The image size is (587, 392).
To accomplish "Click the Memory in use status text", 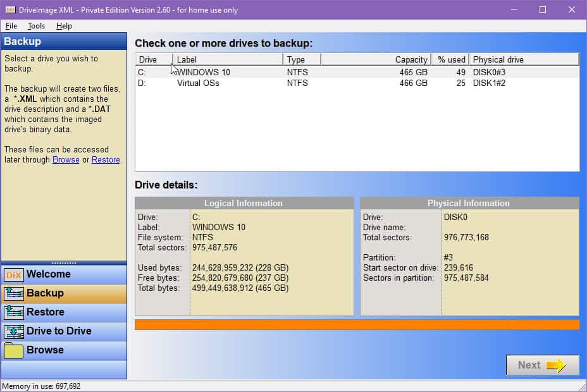I will point(41,386).
